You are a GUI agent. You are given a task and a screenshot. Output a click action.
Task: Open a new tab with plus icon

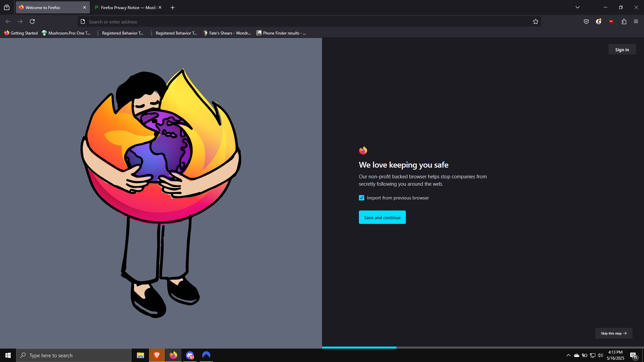pos(172,7)
